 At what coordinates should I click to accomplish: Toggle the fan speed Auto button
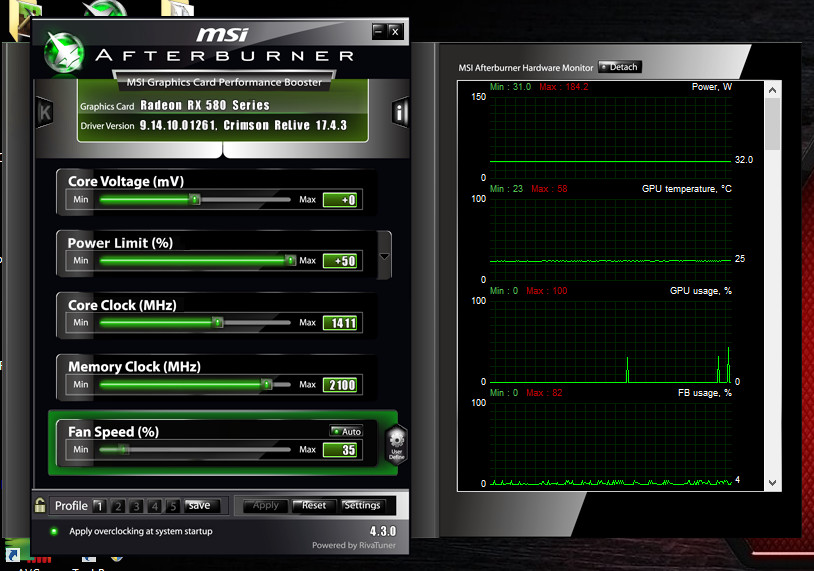click(345, 431)
